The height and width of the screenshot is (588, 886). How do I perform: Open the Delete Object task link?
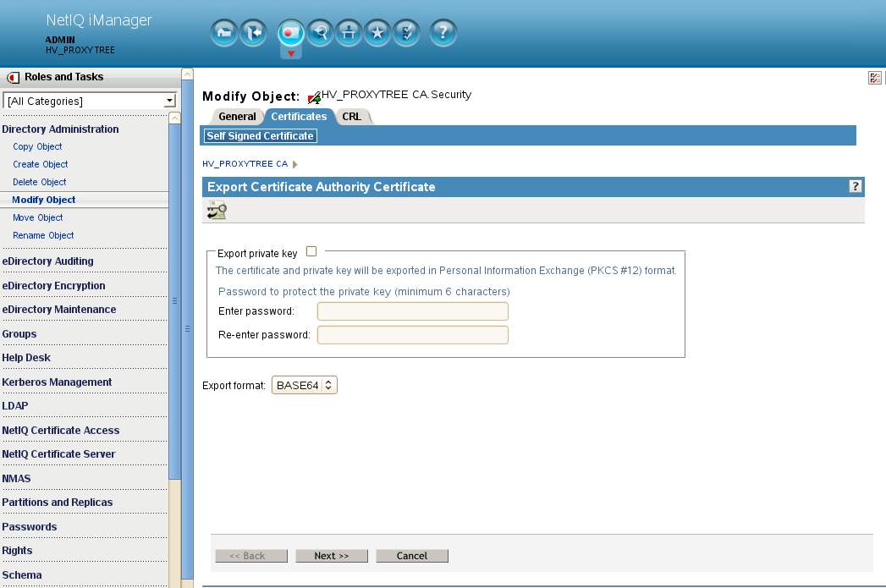click(40, 182)
